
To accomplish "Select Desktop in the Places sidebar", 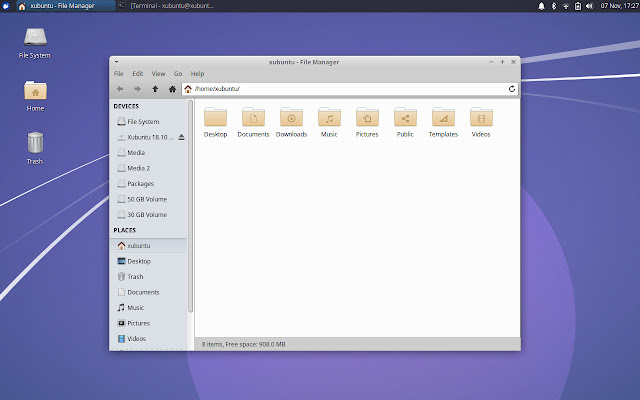I will (x=148, y=261).
